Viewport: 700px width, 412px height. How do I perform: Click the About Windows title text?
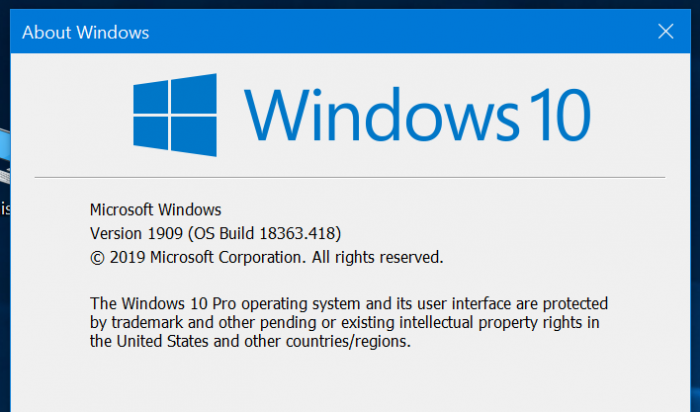click(86, 33)
